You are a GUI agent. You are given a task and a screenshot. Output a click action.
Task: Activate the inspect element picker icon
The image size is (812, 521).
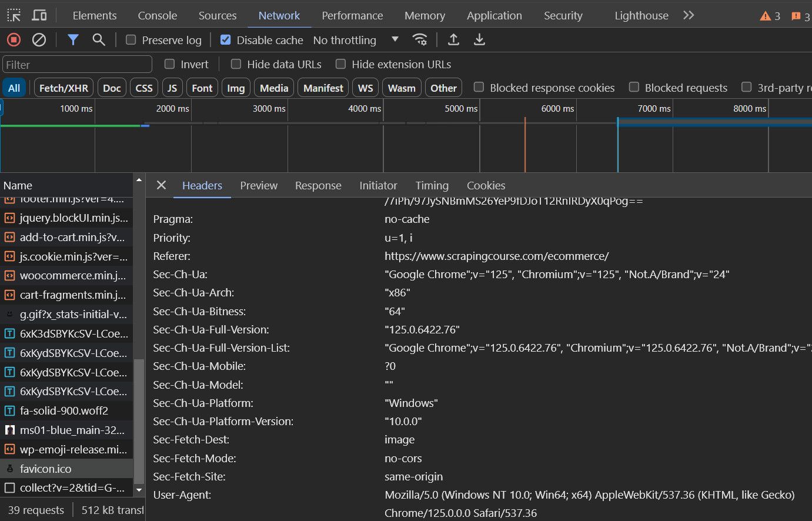[14, 15]
